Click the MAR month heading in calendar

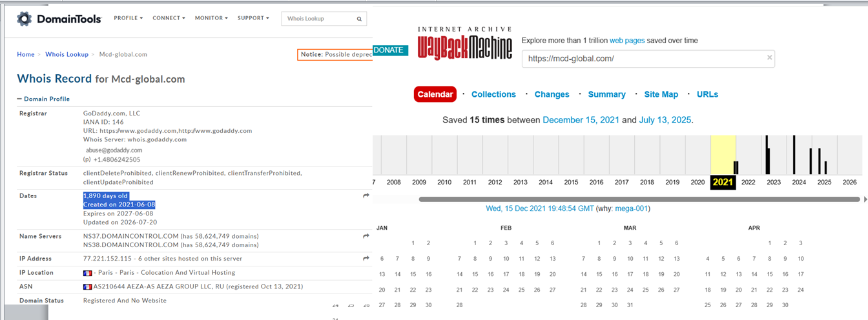coord(630,228)
